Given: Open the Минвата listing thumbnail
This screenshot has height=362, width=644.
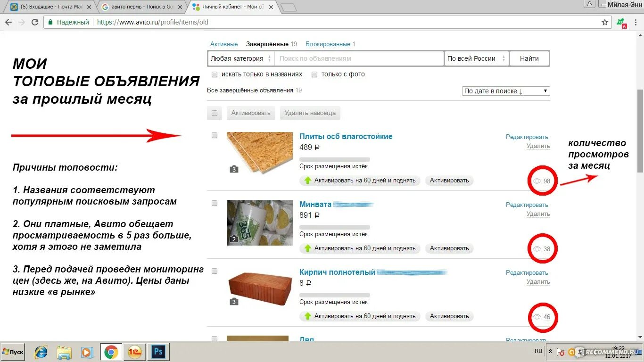Looking at the screenshot, I should tap(260, 223).
